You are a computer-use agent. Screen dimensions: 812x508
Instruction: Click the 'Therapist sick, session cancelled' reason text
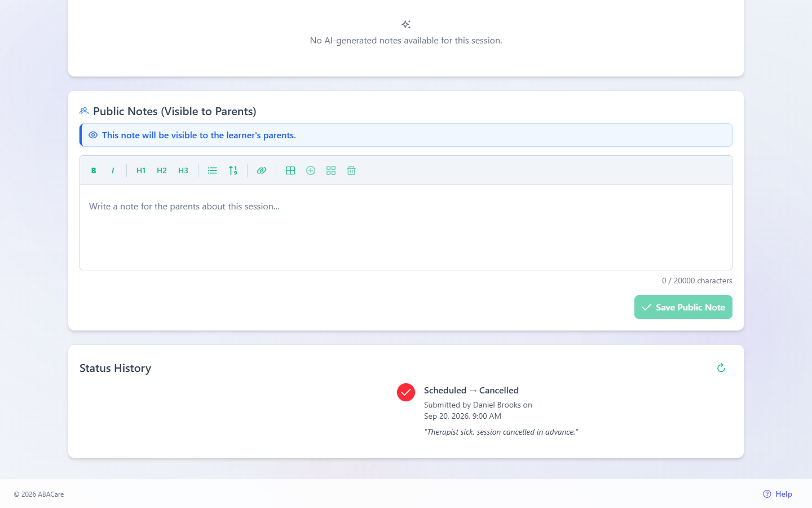(501, 432)
